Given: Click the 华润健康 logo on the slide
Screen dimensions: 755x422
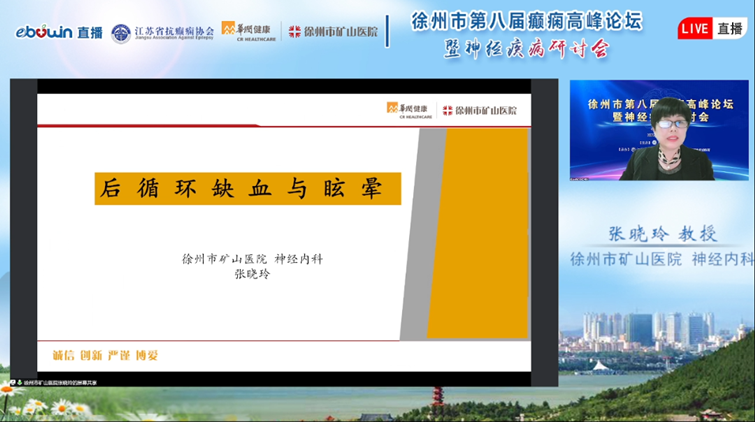Looking at the screenshot, I should pyautogui.click(x=409, y=110).
